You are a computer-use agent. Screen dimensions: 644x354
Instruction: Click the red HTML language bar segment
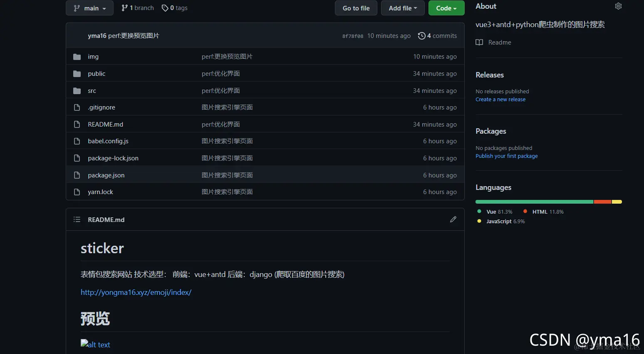(x=602, y=202)
